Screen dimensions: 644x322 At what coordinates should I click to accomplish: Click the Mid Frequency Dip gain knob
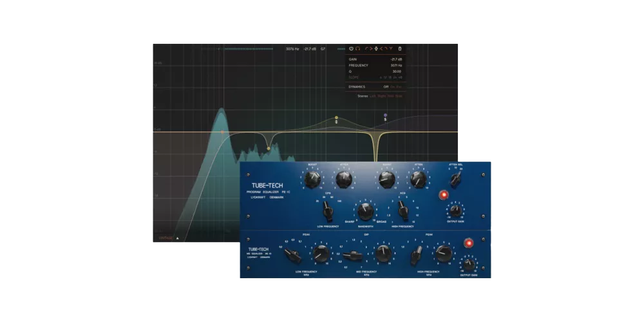(x=384, y=254)
